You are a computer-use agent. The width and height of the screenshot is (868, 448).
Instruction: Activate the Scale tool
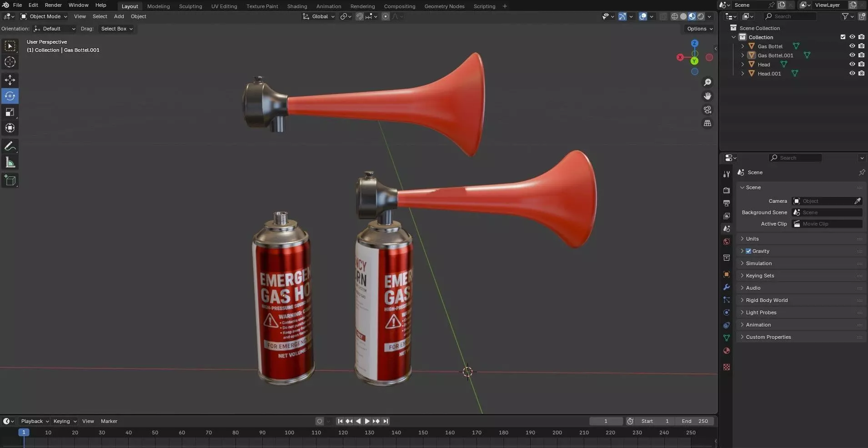pyautogui.click(x=10, y=112)
